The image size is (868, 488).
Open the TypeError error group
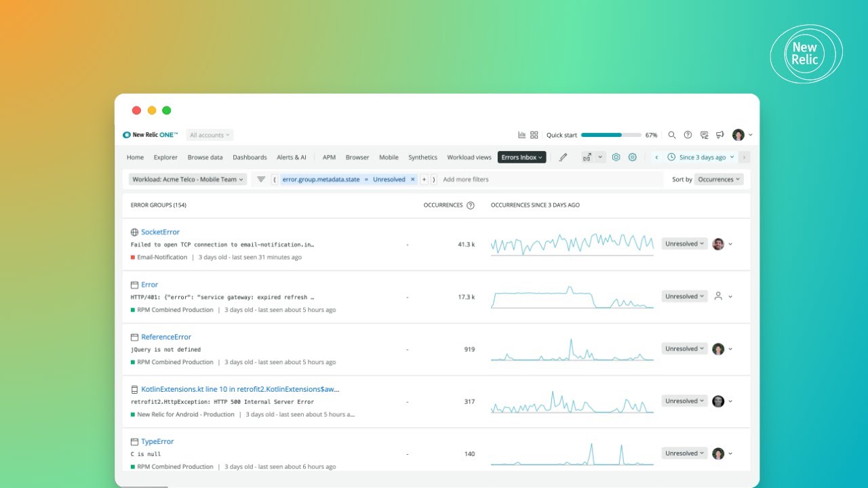(157, 442)
